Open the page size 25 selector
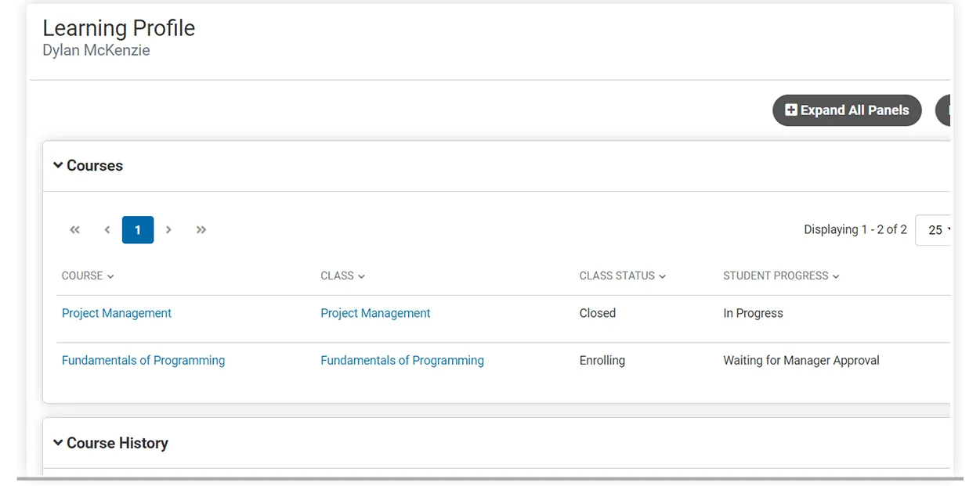 point(937,229)
